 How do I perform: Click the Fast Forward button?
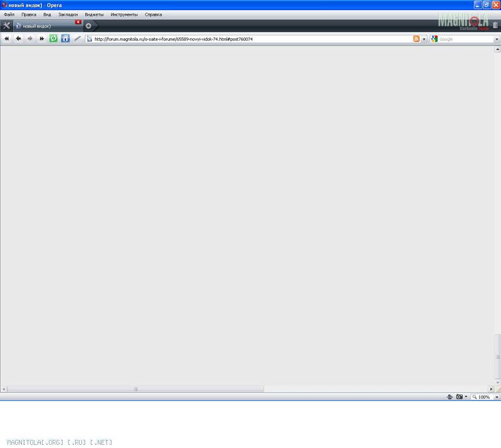pos(41,39)
